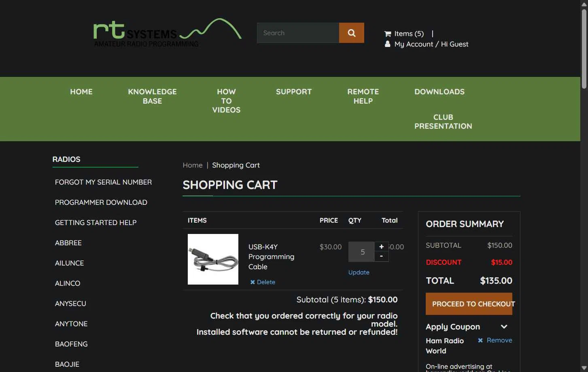Decrease quantity with the minus button
The image size is (588, 372).
click(x=381, y=256)
